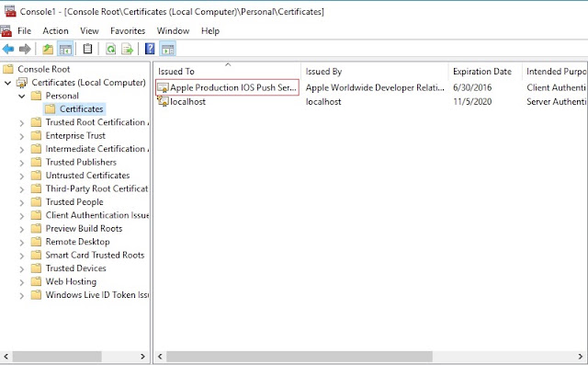Click the Refresh toolbar icon

(x=111, y=49)
